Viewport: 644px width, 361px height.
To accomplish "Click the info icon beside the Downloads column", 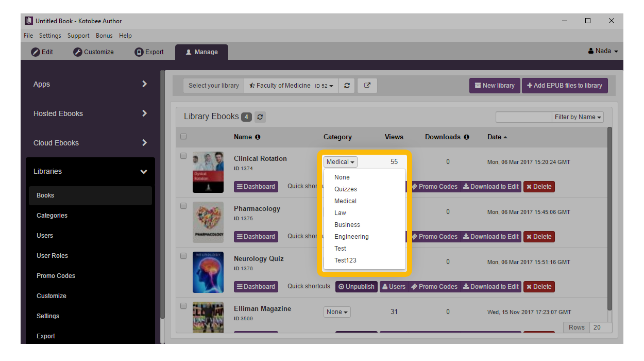I will click(466, 137).
